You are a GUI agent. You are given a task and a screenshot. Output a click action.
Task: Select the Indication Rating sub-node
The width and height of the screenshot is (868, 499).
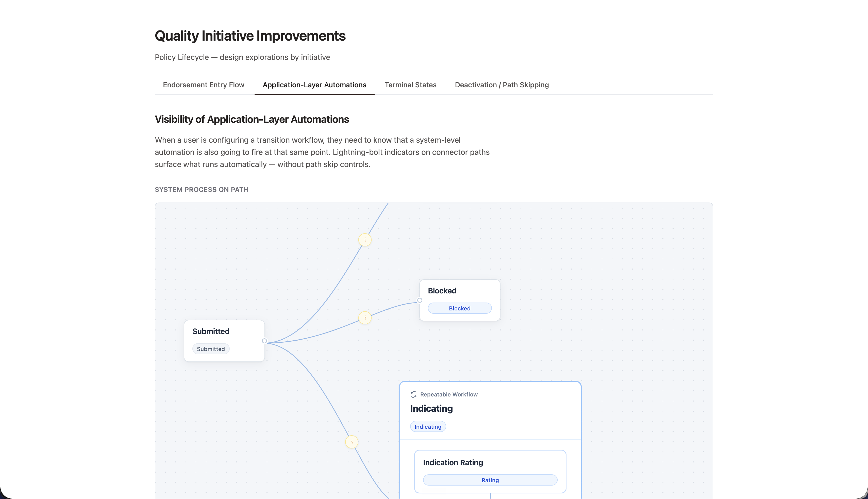pos(490,472)
